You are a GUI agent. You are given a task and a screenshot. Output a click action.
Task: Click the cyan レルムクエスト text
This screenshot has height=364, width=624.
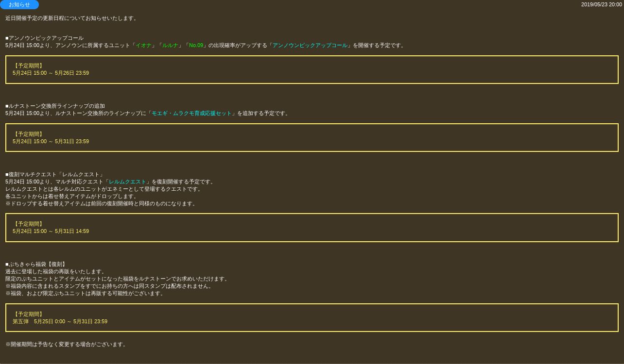127,182
